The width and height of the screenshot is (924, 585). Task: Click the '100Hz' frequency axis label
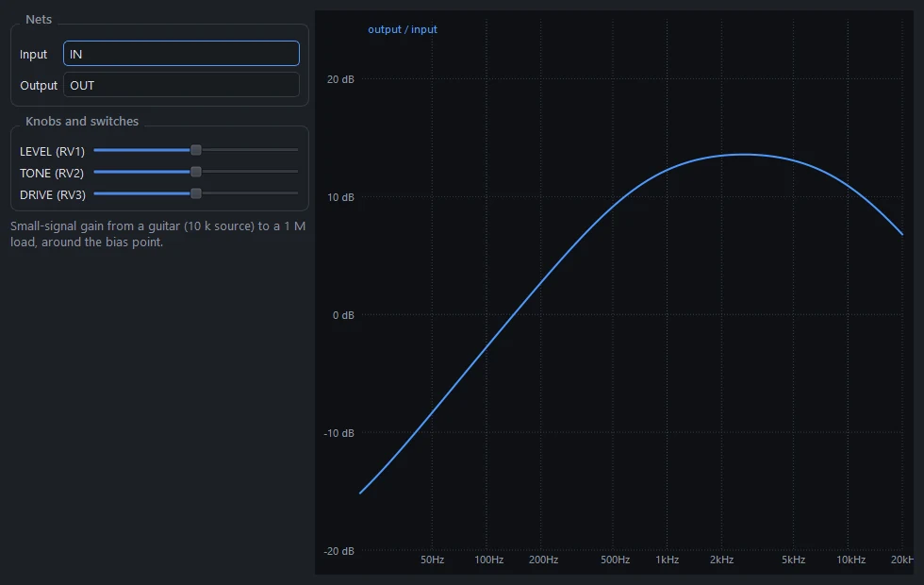(489, 560)
